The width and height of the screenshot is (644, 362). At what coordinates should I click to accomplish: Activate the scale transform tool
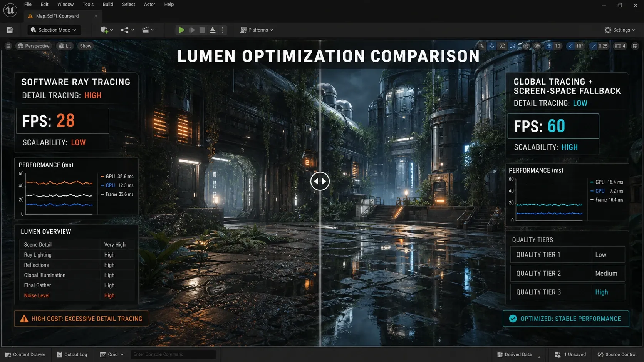[513, 46]
